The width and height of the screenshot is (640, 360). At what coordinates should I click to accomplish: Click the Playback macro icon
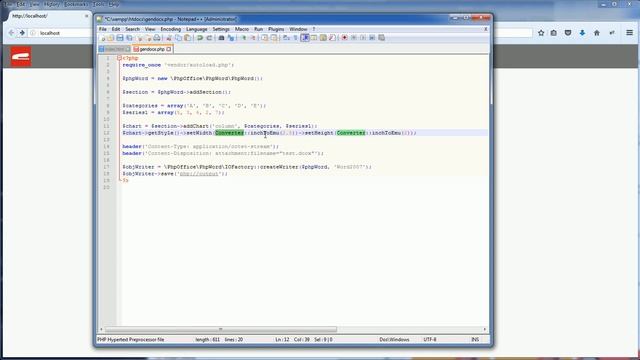tap(363, 38)
